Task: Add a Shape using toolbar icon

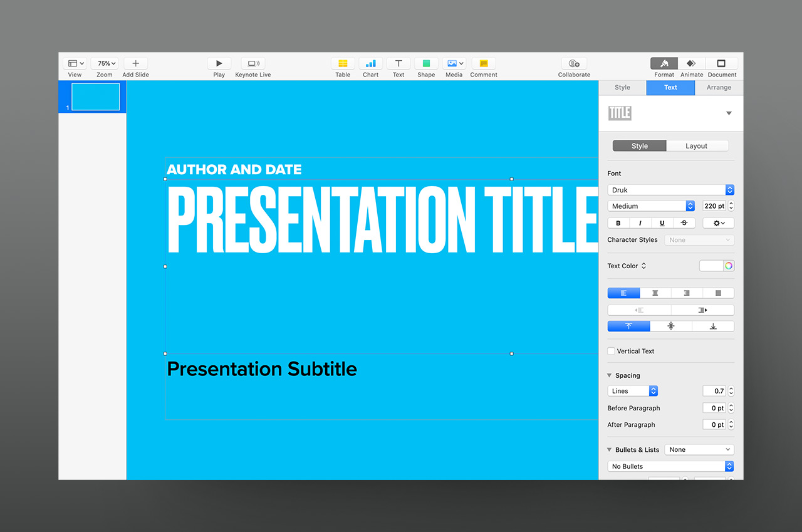Action: pyautogui.click(x=426, y=63)
